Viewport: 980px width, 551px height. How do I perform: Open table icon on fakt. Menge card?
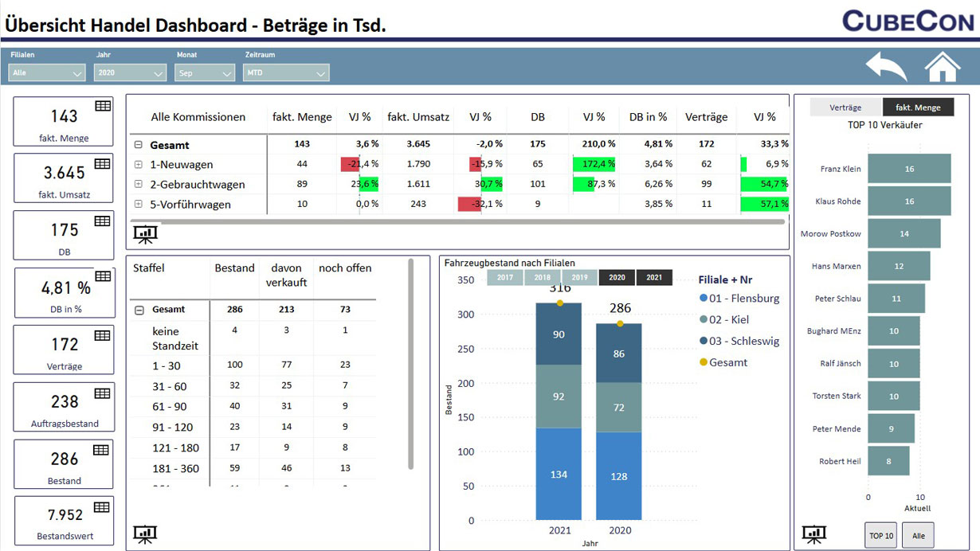103,106
